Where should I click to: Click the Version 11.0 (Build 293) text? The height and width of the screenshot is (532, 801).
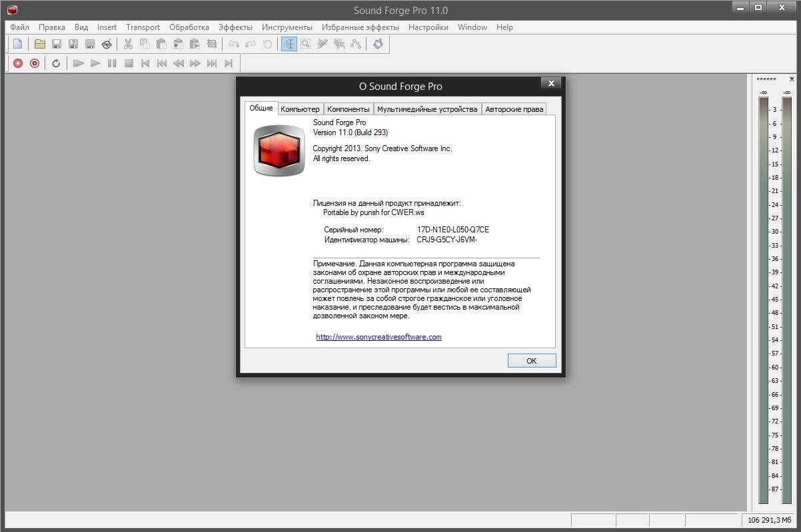(x=351, y=133)
